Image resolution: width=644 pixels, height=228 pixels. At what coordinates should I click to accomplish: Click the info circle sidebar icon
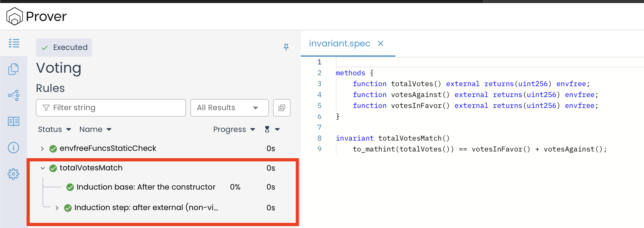13,148
